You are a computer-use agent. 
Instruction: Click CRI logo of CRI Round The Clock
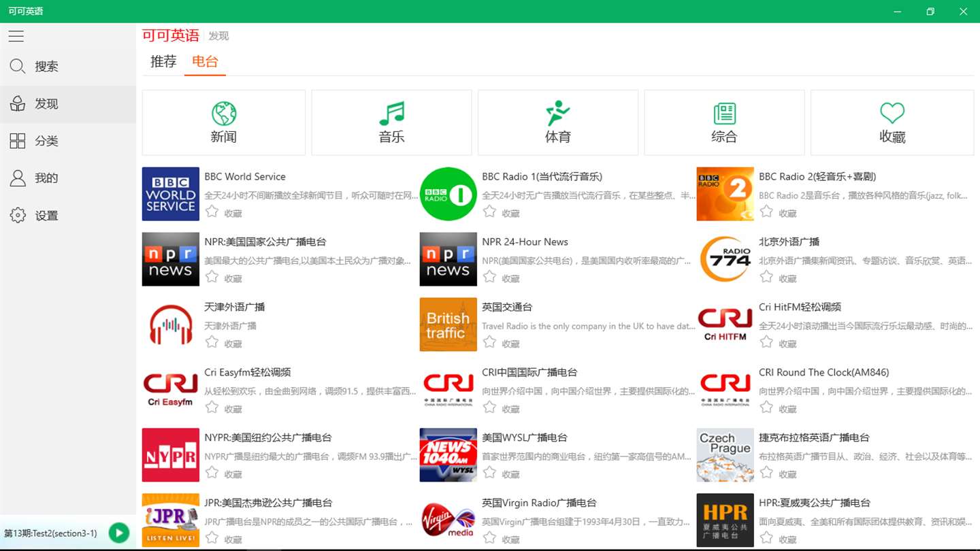(725, 390)
